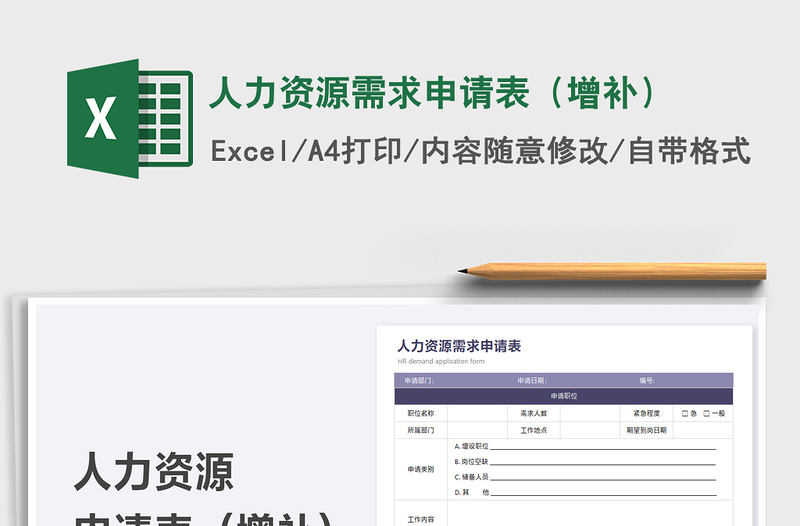
Task: Click the empty field next to 职位名称
Action: [x=478, y=413]
